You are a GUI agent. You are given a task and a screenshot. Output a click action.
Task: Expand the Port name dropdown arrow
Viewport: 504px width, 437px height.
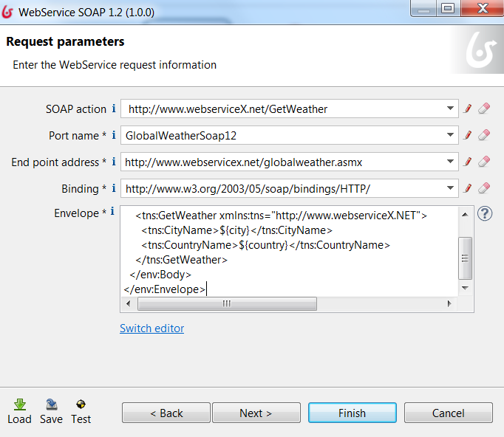point(450,135)
